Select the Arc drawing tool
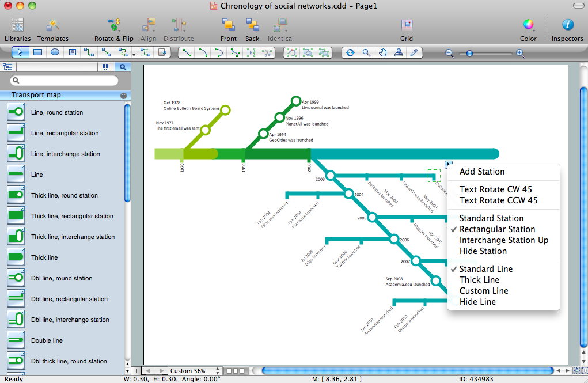Viewport: 588px width, 383px height. point(203,52)
